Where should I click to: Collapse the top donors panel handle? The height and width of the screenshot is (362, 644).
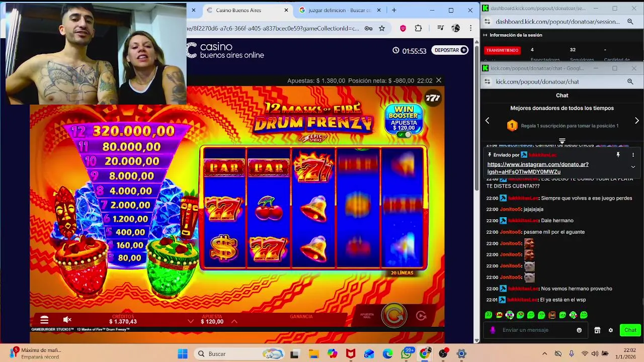(x=562, y=141)
